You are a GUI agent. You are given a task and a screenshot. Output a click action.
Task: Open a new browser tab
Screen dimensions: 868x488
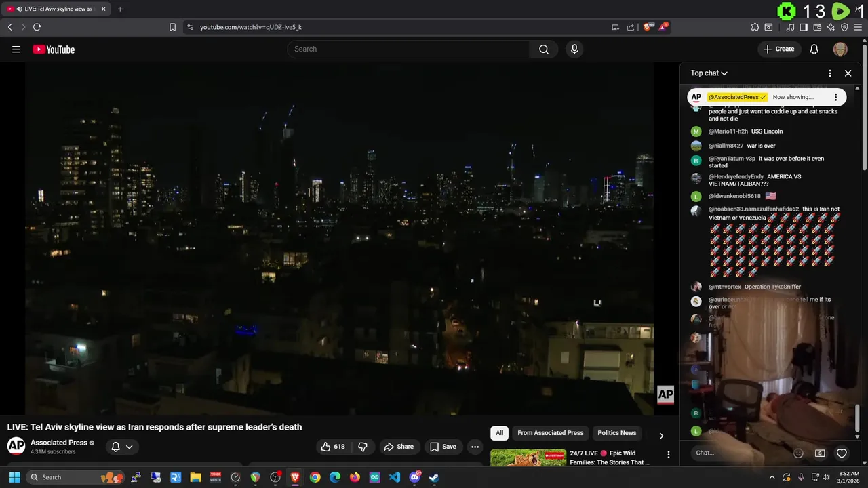click(120, 9)
